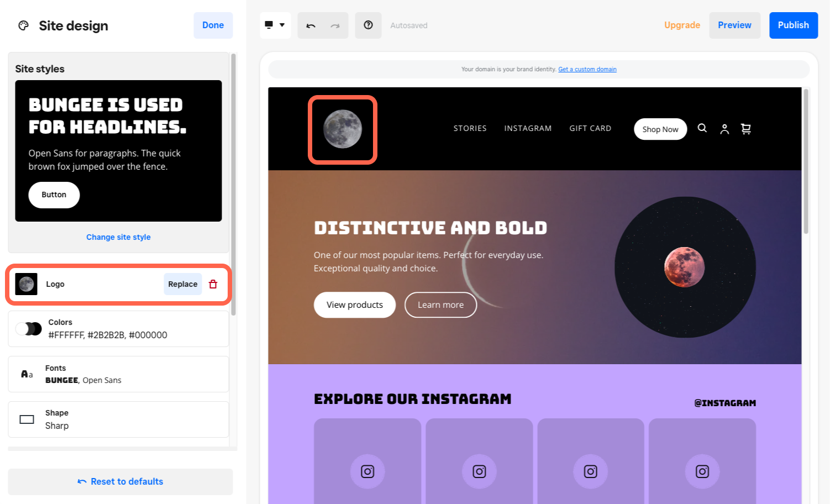Select the hero paragraph about popular items
This screenshot has height=504, width=830.
click(x=429, y=262)
